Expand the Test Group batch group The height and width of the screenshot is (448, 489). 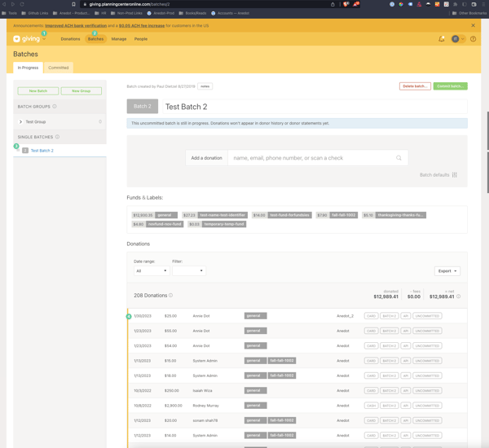pyautogui.click(x=20, y=121)
